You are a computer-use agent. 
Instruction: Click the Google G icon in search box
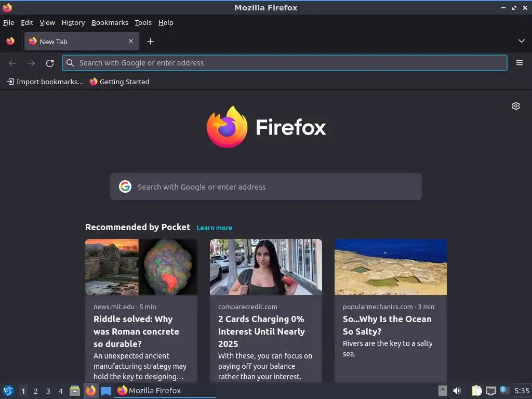(x=125, y=187)
